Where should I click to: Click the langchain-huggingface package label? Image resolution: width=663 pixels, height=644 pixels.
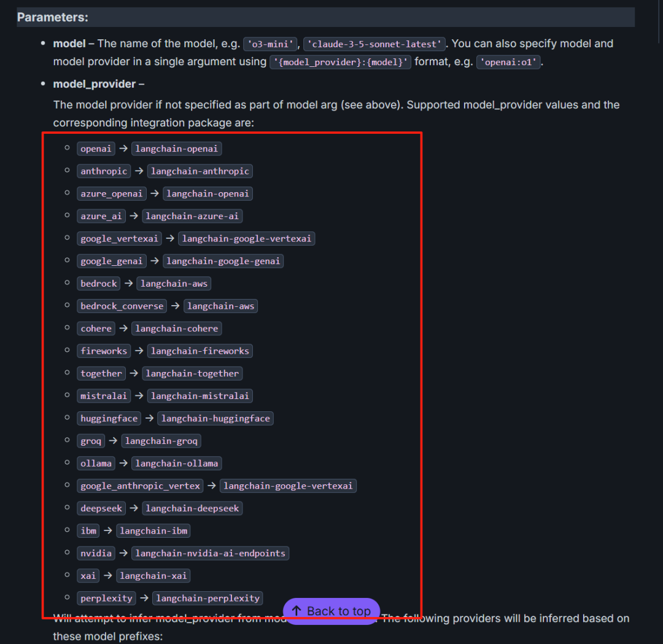[215, 419]
